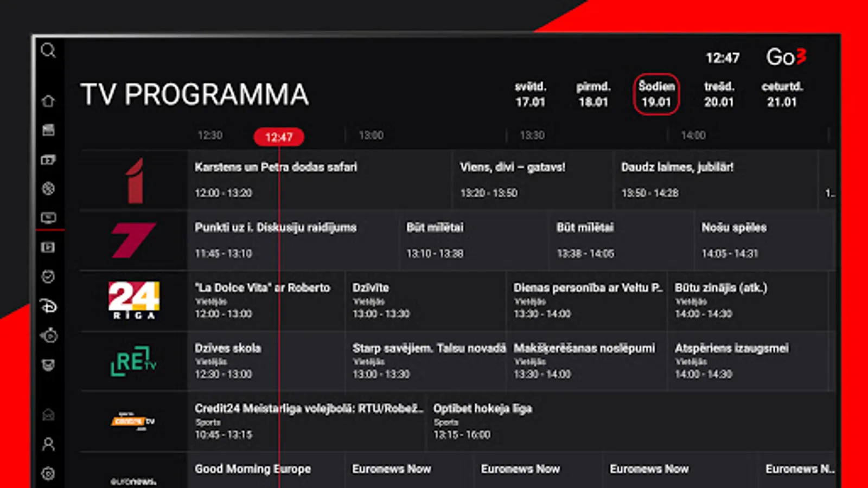Open 'Dzīves skola' program
868x488 pixels.
(x=266, y=361)
